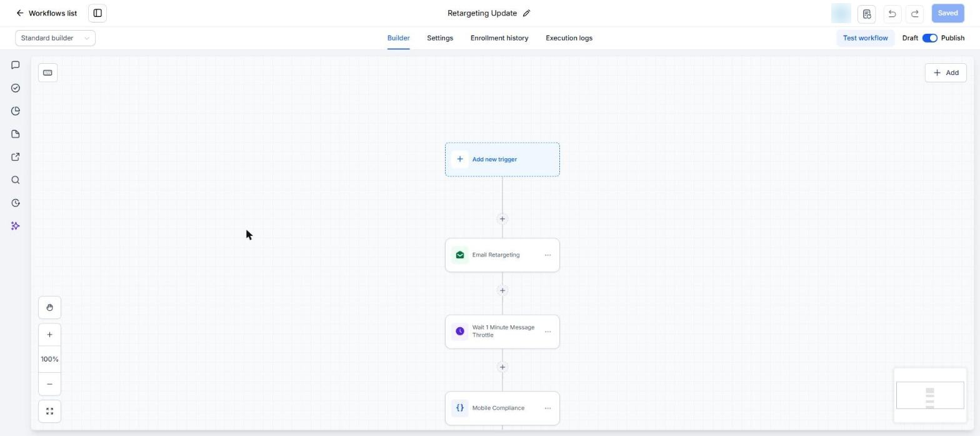Redo the last change

tap(914, 13)
